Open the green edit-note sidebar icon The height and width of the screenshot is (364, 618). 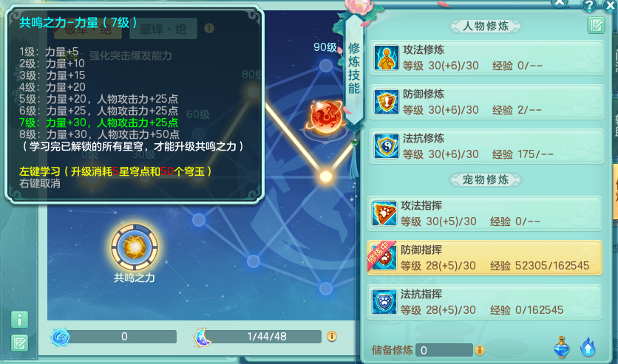point(19,343)
